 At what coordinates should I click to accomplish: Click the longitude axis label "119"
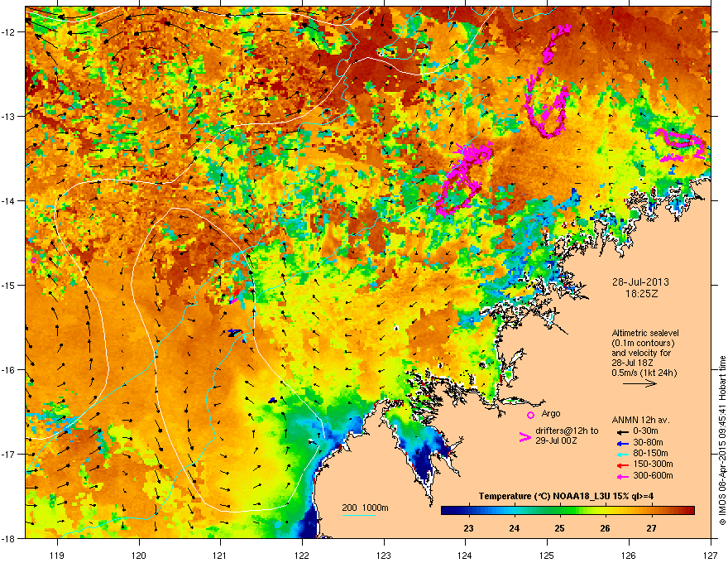57,555
